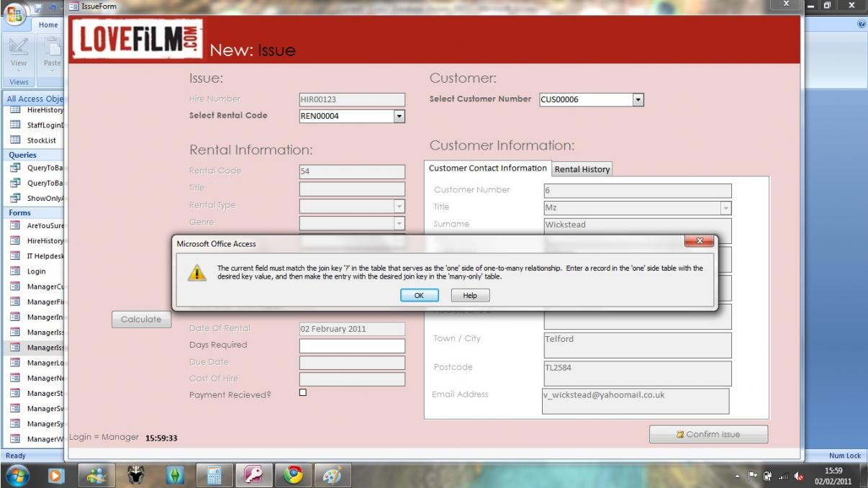Click the Date Of Rental field
The height and width of the screenshot is (488, 868).
coord(352,329)
